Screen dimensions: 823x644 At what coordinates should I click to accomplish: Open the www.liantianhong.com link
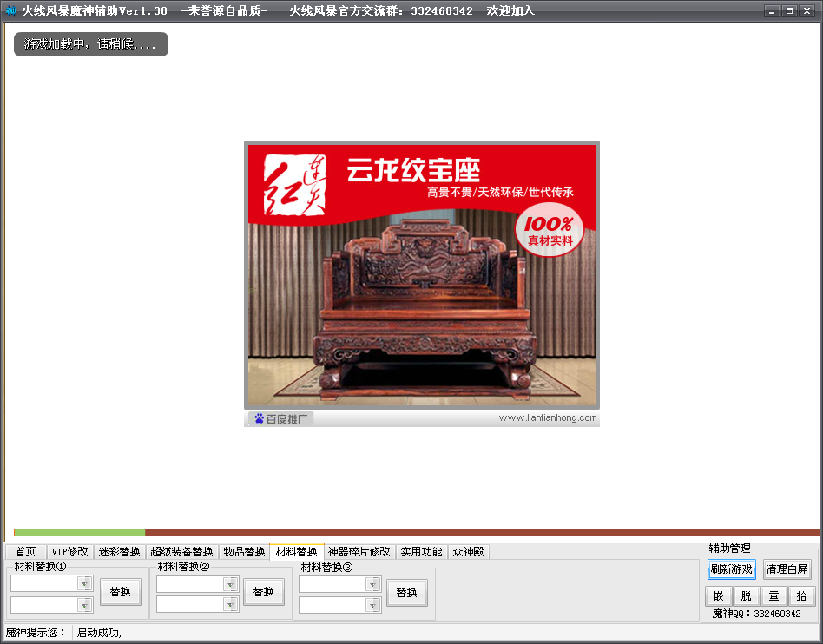point(548,417)
